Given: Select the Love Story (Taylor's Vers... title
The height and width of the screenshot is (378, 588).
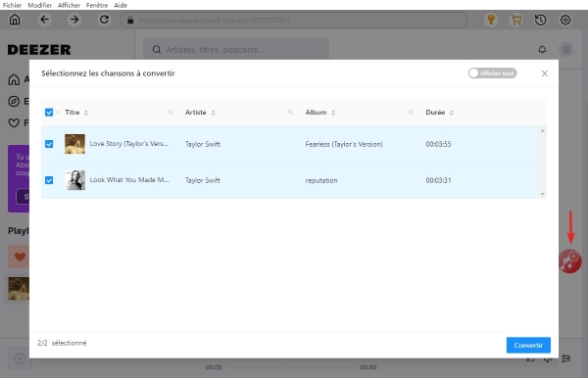Looking at the screenshot, I should [129, 144].
